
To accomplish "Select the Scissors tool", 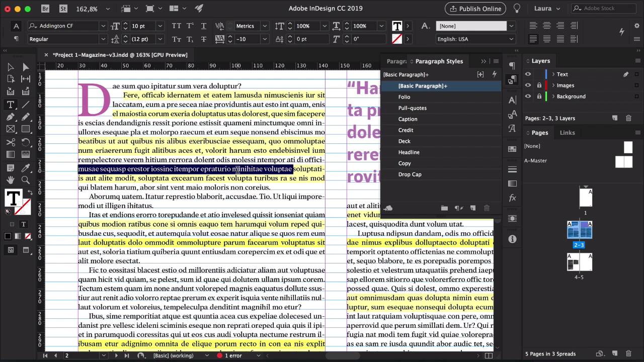I will 10,142.
